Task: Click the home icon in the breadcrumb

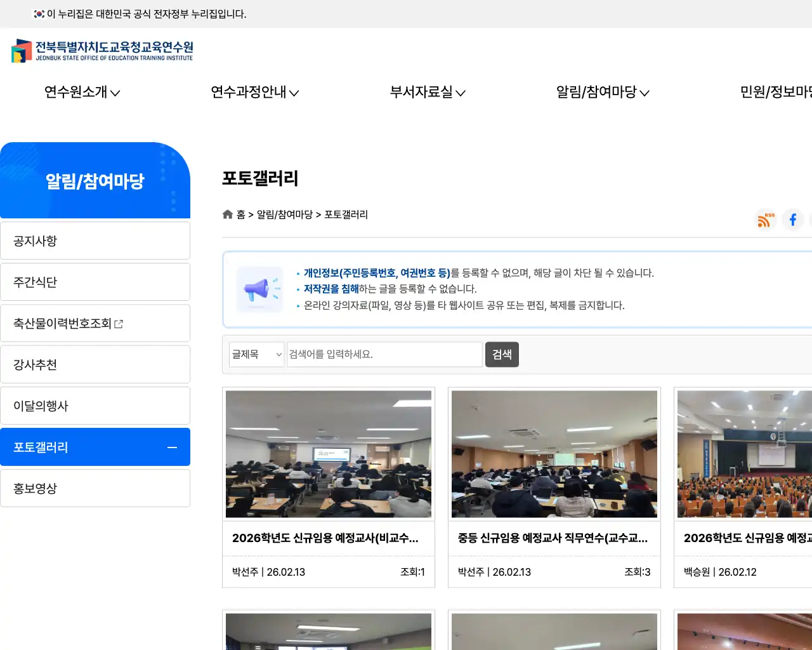Action: click(227, 214)
